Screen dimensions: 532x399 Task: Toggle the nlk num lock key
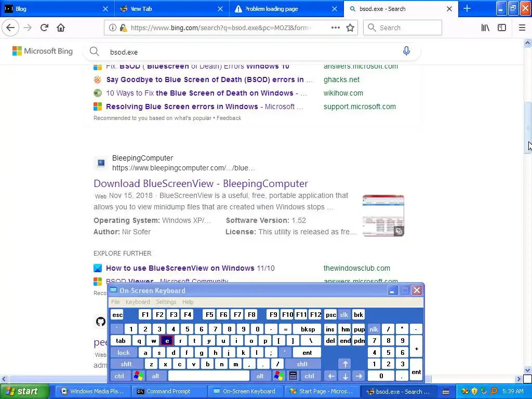coord(374,329)
